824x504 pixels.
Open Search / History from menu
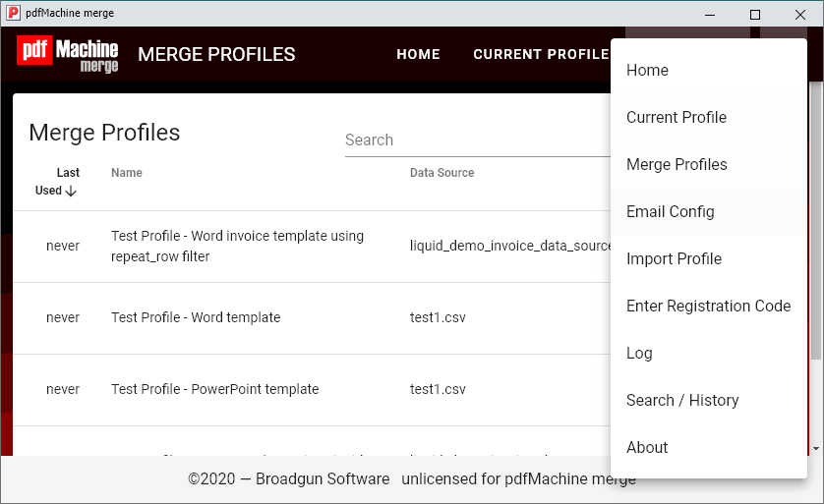pos(682,401)
